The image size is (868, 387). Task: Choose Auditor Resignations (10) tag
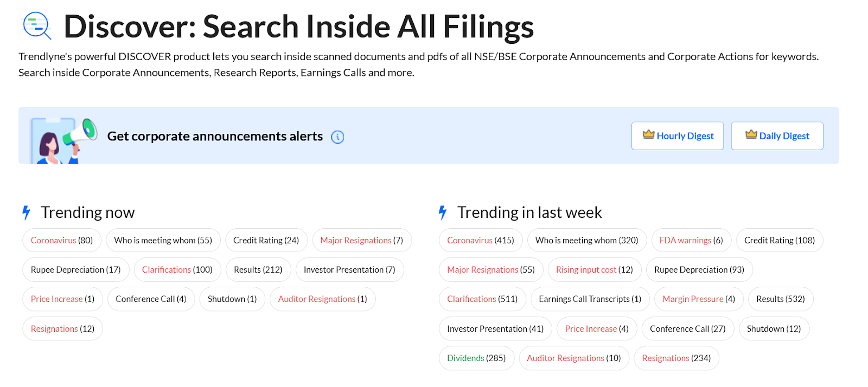coord(574,358)
